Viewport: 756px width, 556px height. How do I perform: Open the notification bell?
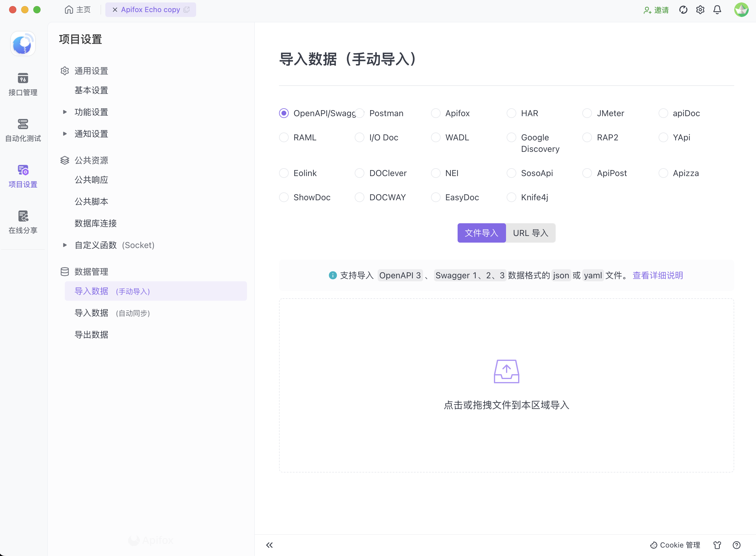[x=717, y=9]
